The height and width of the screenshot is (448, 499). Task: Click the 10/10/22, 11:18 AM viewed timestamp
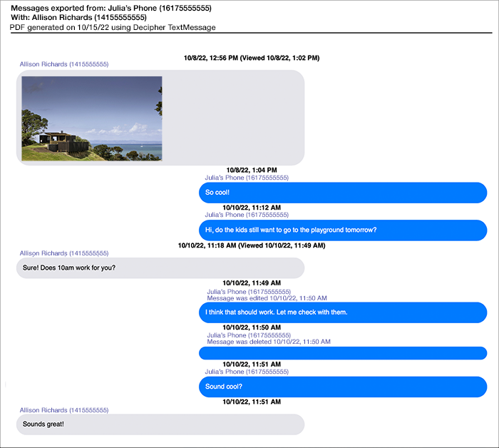pos(252,245)
